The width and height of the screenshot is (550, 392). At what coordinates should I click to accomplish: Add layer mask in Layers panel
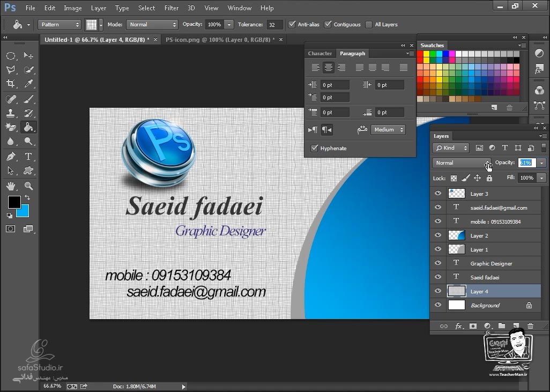(x=473, y=326)
